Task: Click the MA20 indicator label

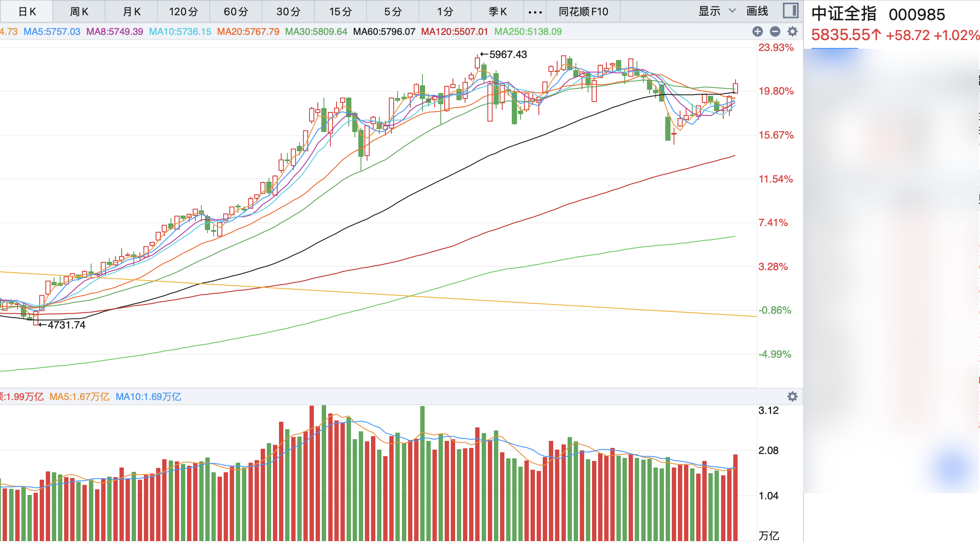Action: coord(248,32)
